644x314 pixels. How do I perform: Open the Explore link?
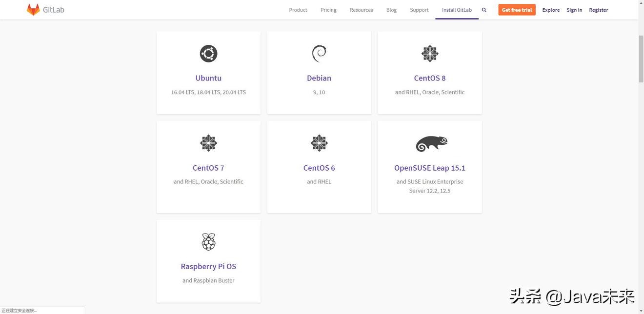[x=551, y=10]
